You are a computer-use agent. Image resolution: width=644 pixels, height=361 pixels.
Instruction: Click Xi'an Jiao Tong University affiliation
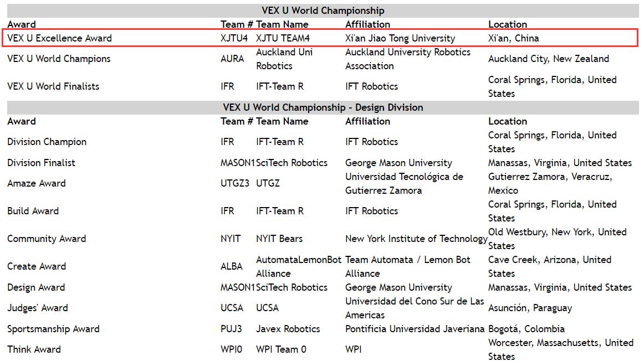[400, 38]
